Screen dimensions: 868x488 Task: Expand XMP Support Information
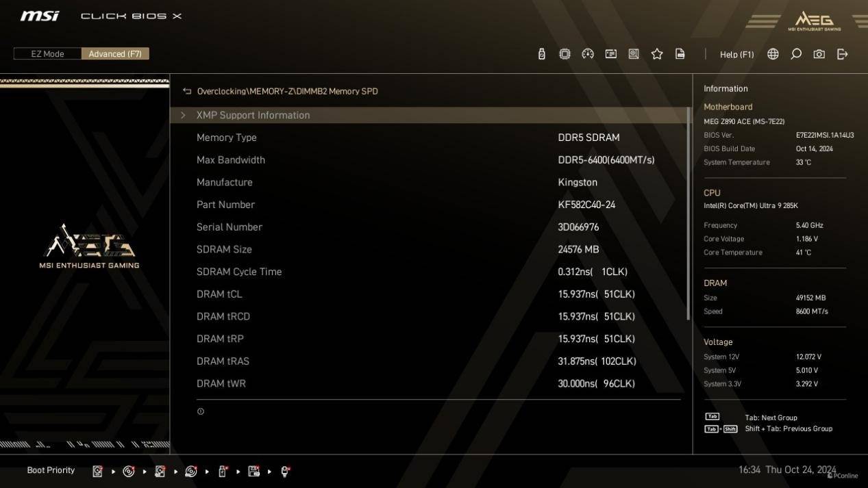253,115
